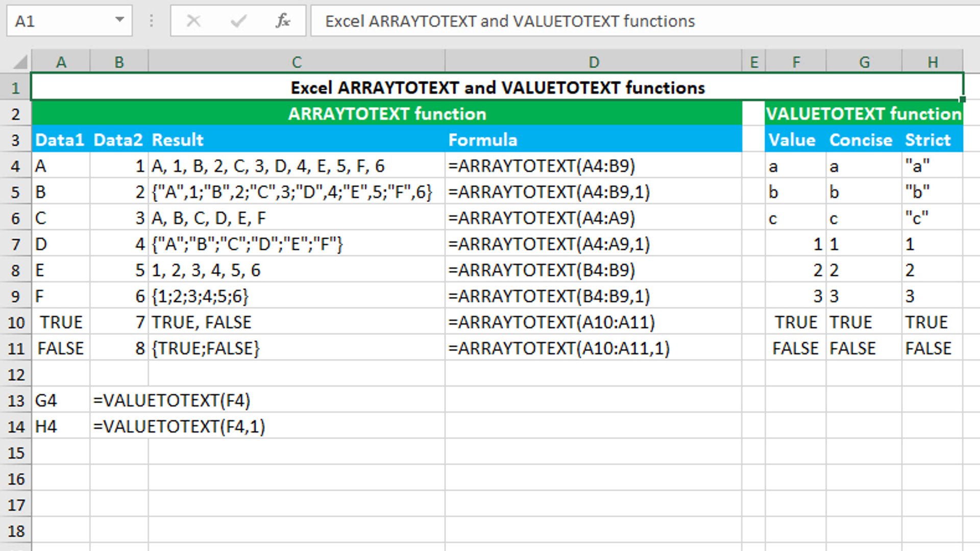The width and height of the screenshot is (980, 551).
Task: Click Data2 cell with value 8
Action: [119, 348]
